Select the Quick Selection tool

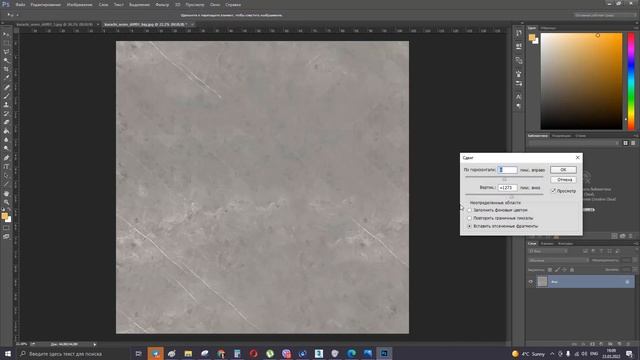click(6, 60)
